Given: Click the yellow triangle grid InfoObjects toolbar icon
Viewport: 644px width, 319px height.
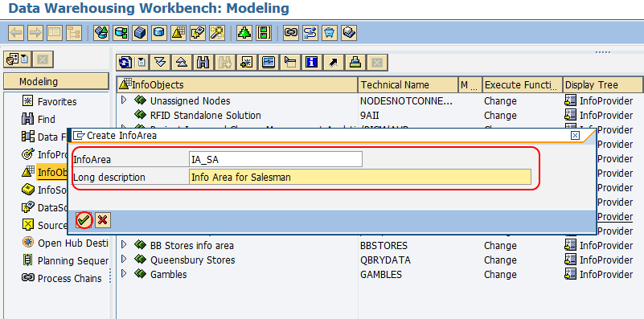Looking at the screenshot, I should [x=178, y=32].
